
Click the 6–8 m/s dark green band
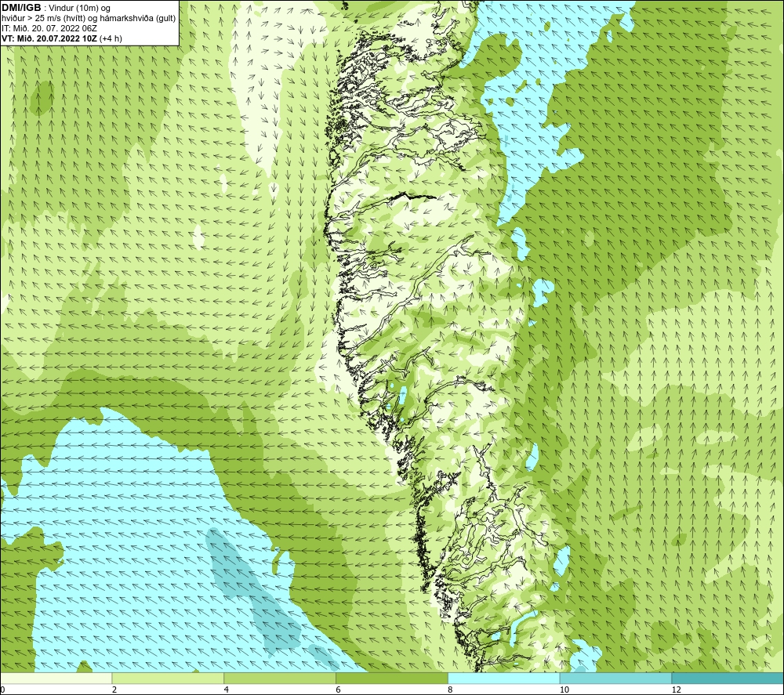click(x=391, y=679)
